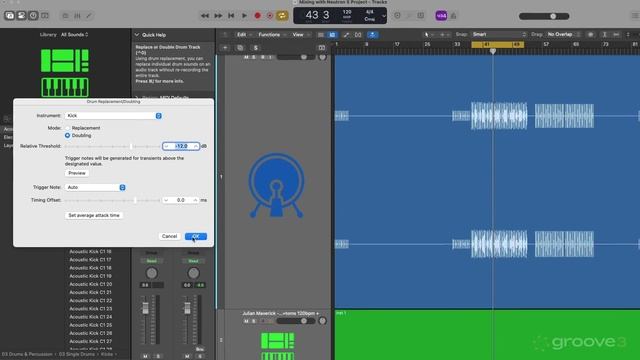Cancel the Drum Replacement dialog
Image resolution: width=640 pixels, height=360 pixels.
pos(169,236)
